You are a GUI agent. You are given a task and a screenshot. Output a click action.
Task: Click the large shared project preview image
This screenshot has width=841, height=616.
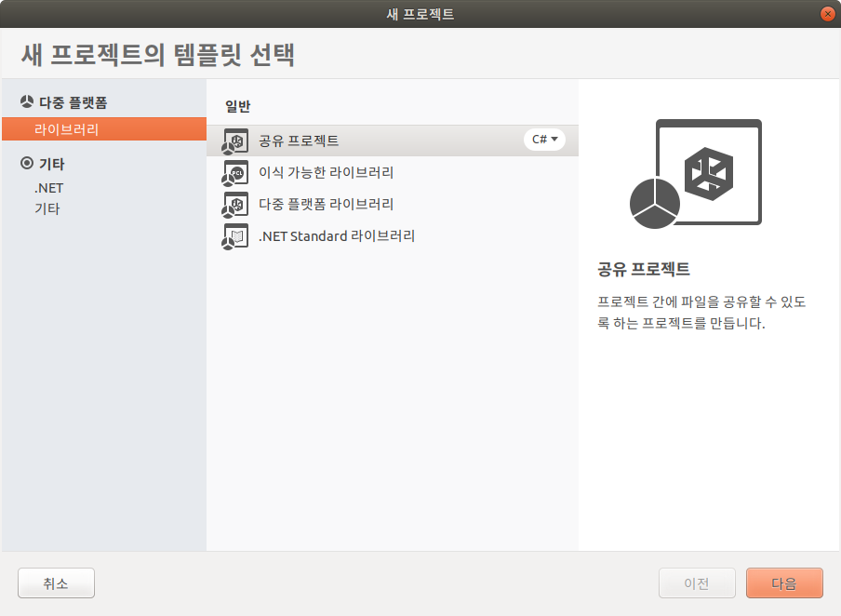tap(696, 174)
